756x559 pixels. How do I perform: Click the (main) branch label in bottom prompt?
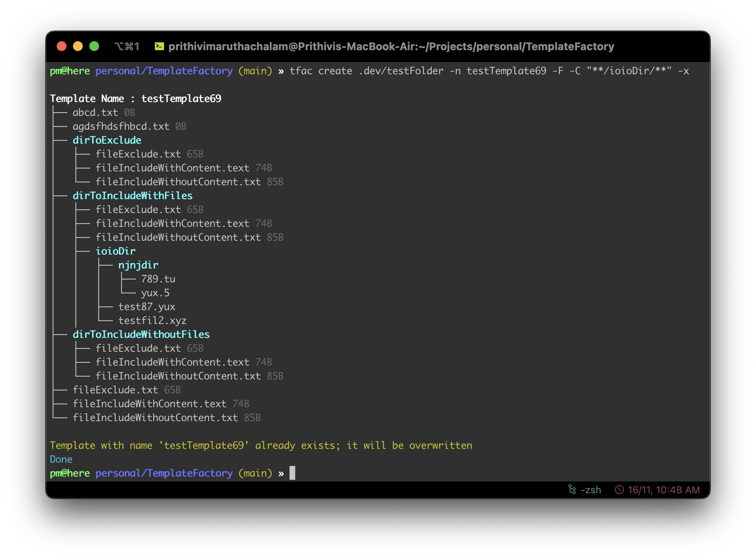[255, 473]
